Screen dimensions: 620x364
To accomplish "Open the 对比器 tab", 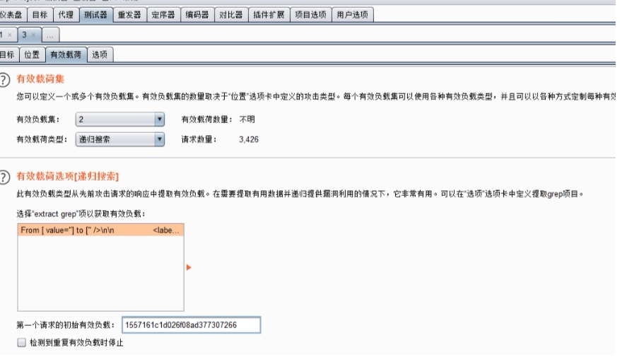I will (x=231, y=15).
